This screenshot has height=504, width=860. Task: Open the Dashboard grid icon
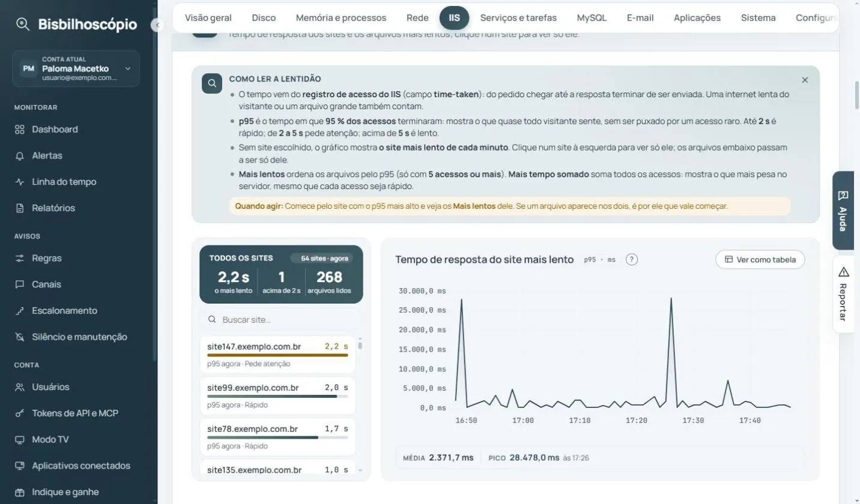tap(20, 130)
